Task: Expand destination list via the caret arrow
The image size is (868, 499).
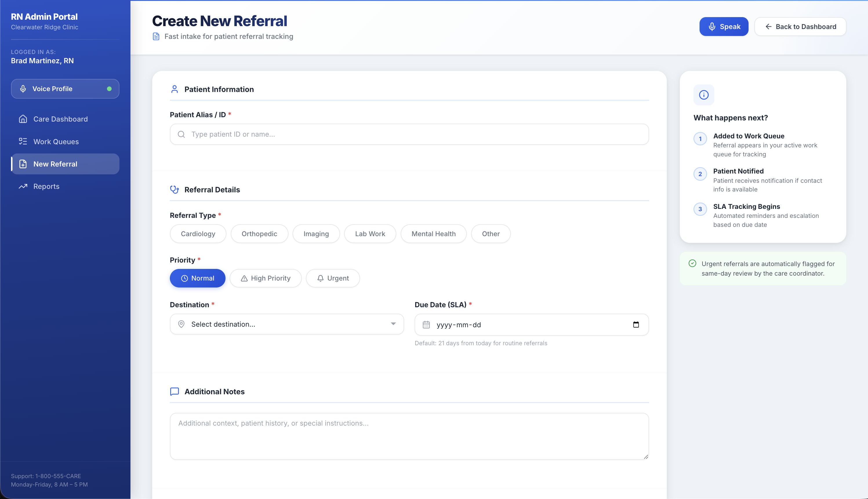Action: [393, 324]
